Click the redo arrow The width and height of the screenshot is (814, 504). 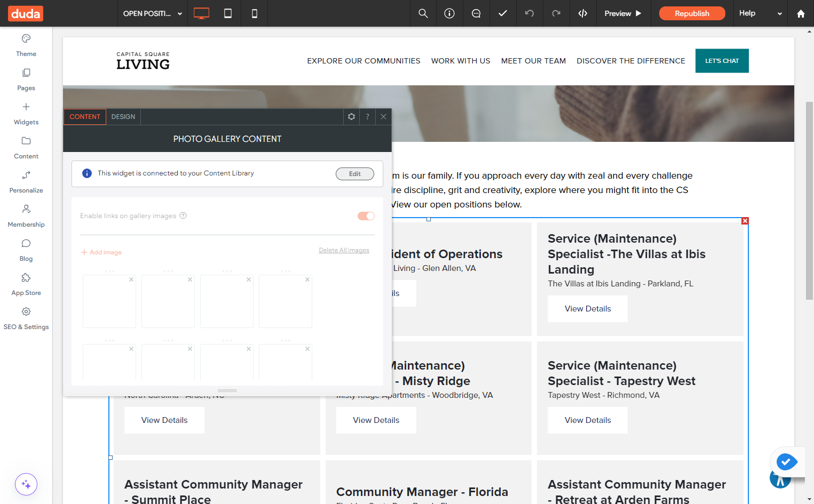pos(556,13)
